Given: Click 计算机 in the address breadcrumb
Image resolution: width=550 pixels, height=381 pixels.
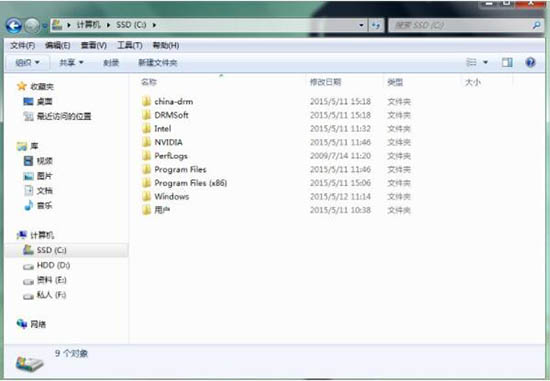Looking at the screenshot, I should coord(88,25).
